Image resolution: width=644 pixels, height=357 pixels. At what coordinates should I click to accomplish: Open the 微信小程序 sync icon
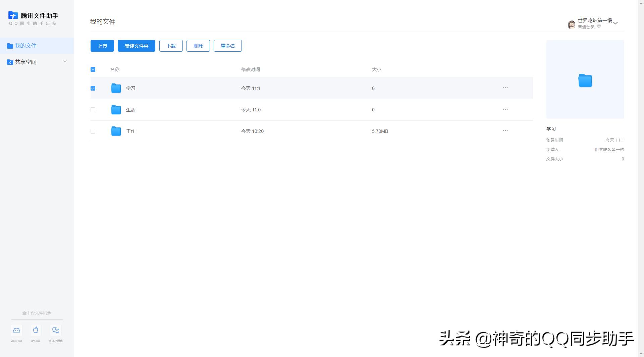[x=55, y=330]
